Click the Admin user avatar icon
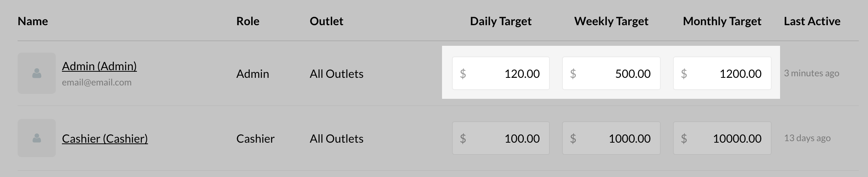This screenshot has height=177, width=868. (x=37, y=73)
